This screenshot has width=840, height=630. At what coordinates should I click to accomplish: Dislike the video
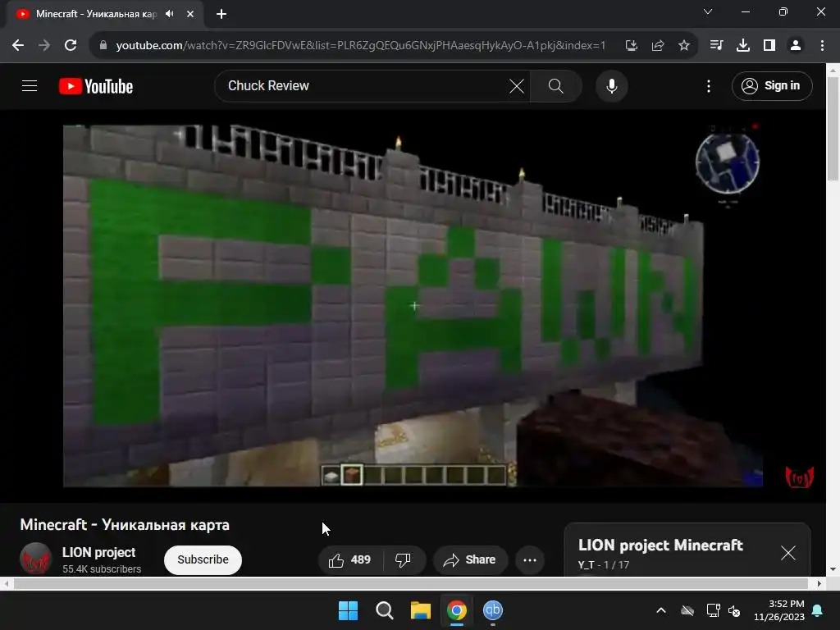tap(403, 559)
